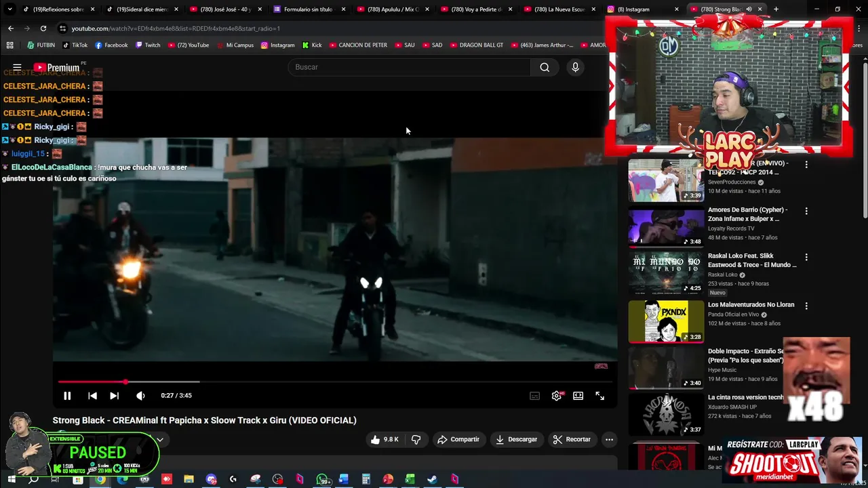Open Windows taskbar search
The width and height of the screenshot is (868, 488).
33,480
